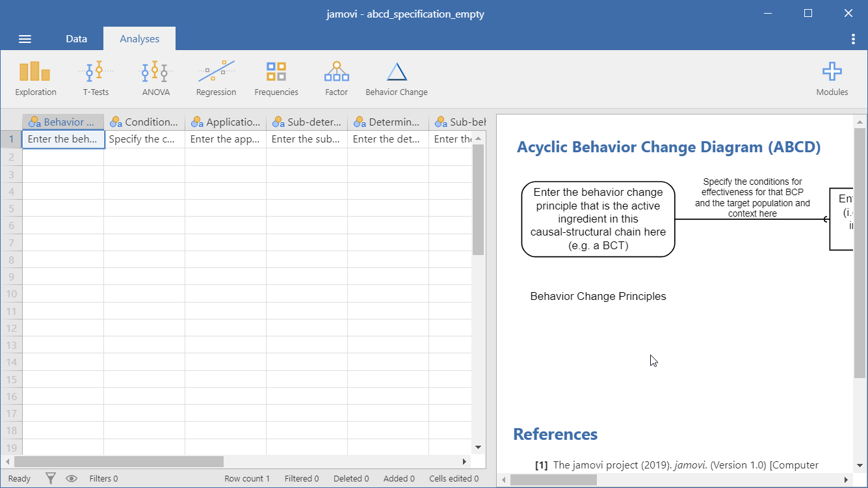Click the jamovi project reference entry

[x=676, y=465]
